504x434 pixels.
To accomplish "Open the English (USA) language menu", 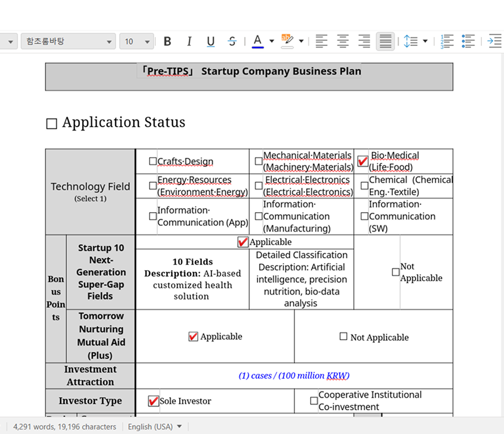I will (155, 427).
